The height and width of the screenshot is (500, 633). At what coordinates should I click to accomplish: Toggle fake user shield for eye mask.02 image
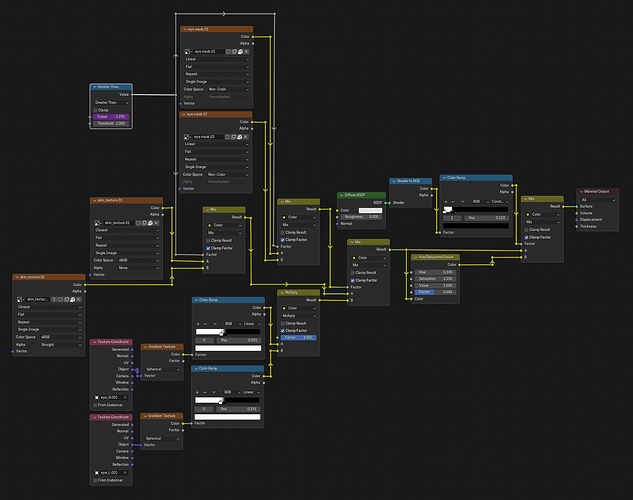coord(227,137)
